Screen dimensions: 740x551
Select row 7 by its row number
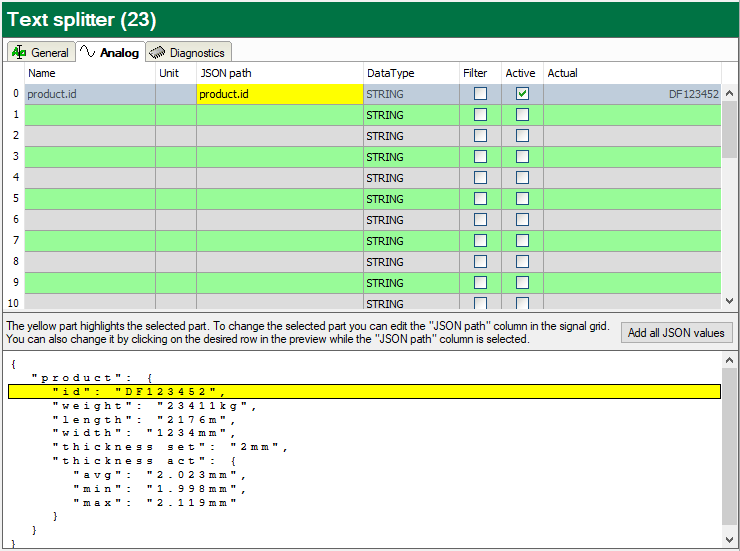(14, 241)
